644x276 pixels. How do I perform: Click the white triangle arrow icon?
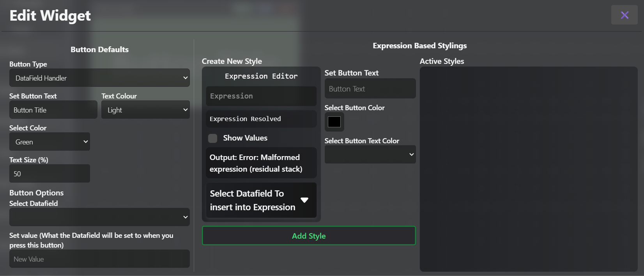(x=304, y=200)
